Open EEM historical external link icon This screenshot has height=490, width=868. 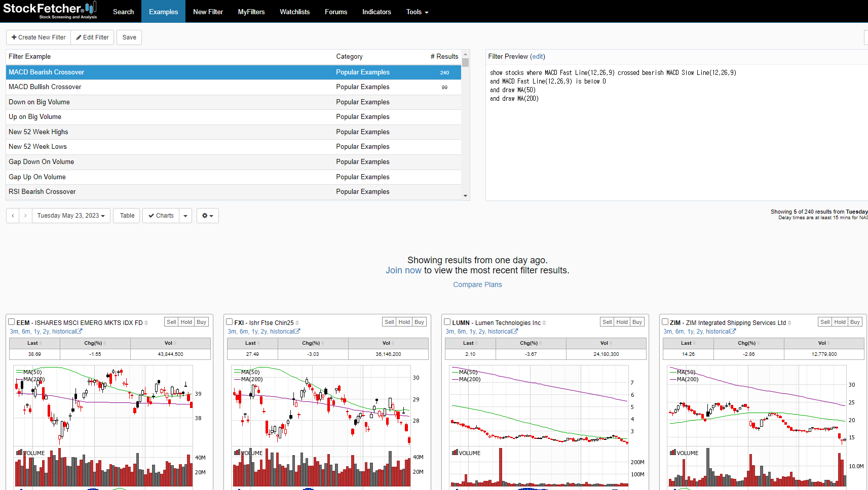[x=80, y=332]
